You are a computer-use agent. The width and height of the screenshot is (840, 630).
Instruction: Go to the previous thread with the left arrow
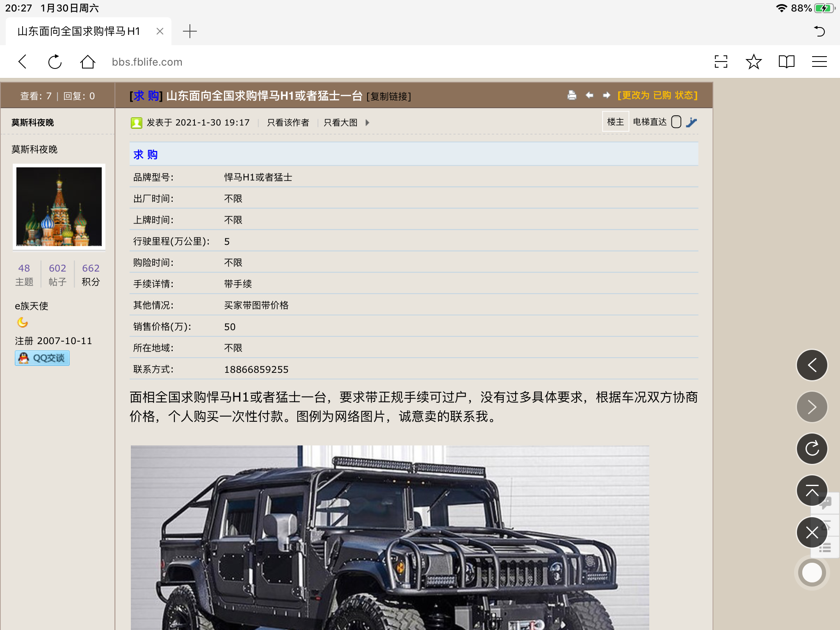point(589,95)
